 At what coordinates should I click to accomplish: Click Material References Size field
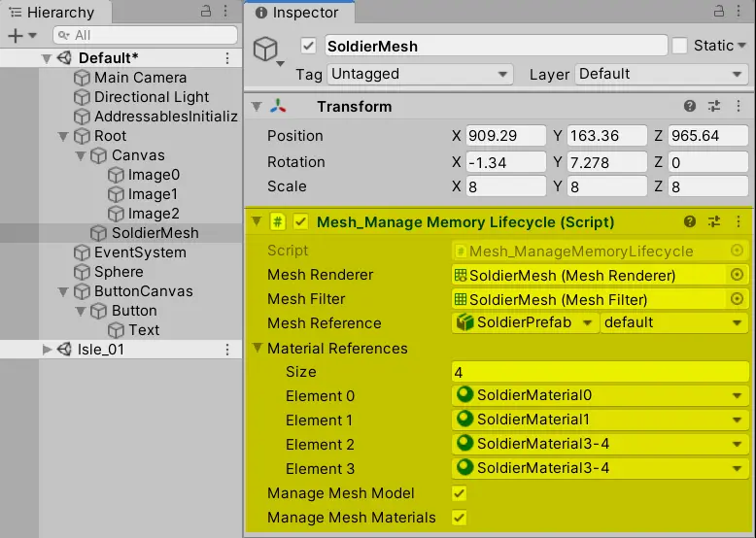(601, 372)
